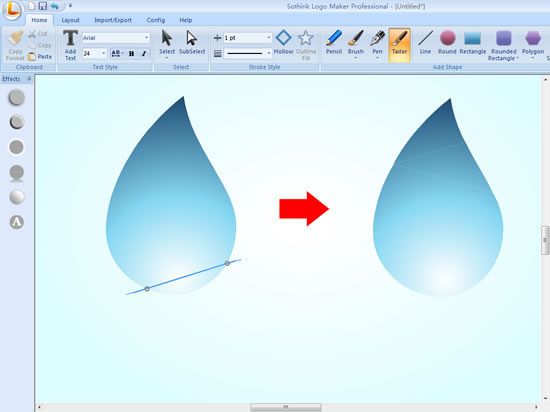
Task: Apply the reflection effect, fourth circle
Action: pos(16,173)
